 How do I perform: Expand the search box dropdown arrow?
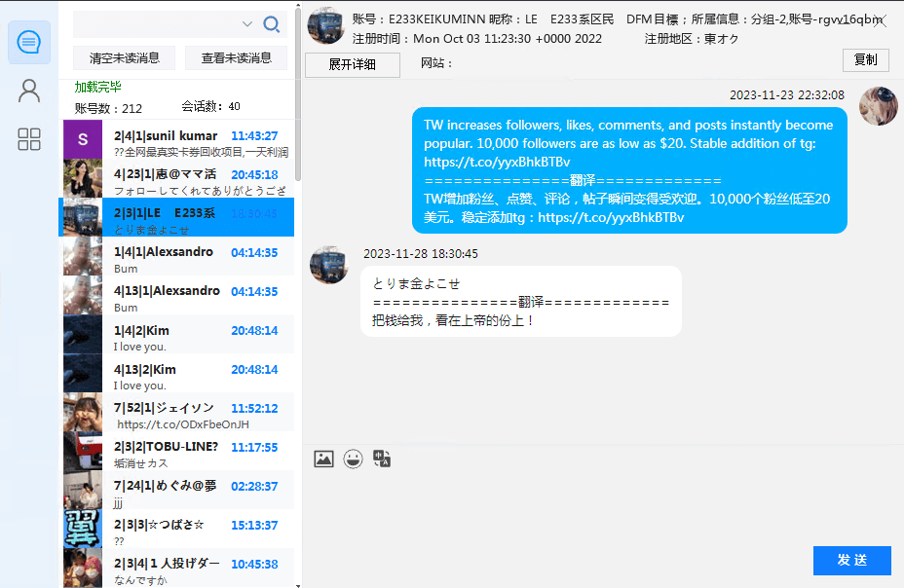tap(247, 24)
